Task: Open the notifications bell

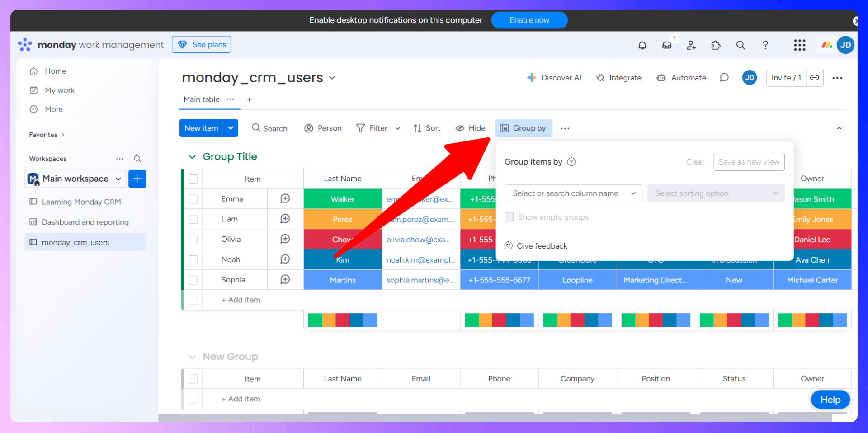Action: [x=642, y=45]
